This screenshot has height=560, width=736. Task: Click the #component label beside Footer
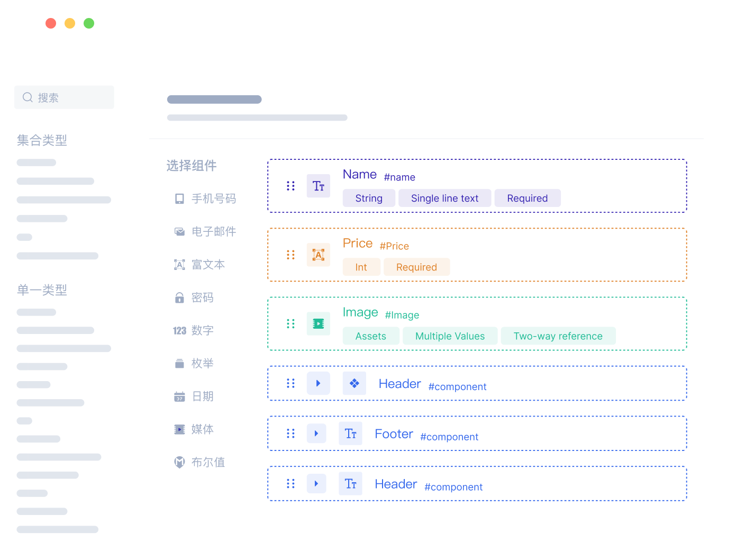(x=449, y=437)
